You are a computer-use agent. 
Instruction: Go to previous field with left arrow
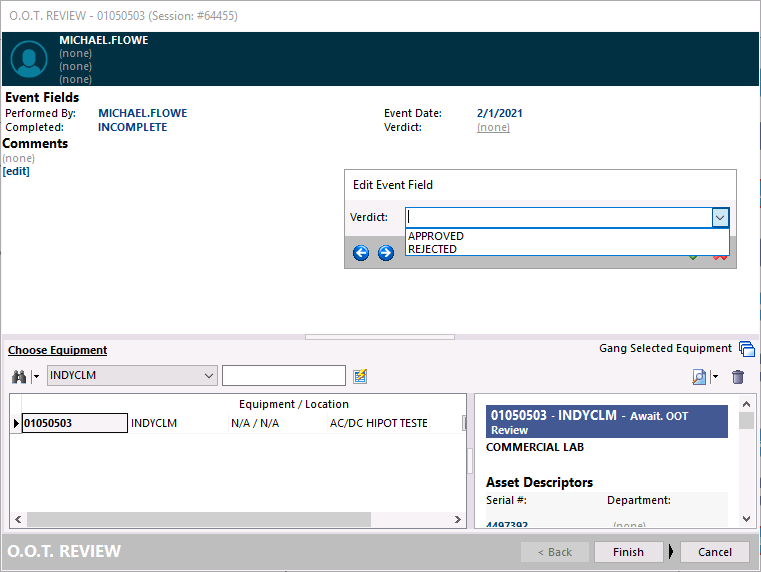(361, 253)
